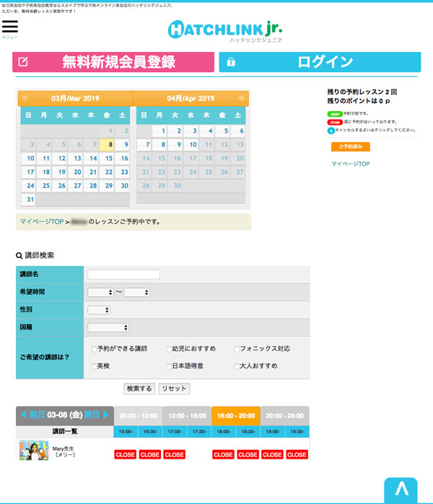Go to next month in April calendar

pyautogui.click(x=242, y=98)
